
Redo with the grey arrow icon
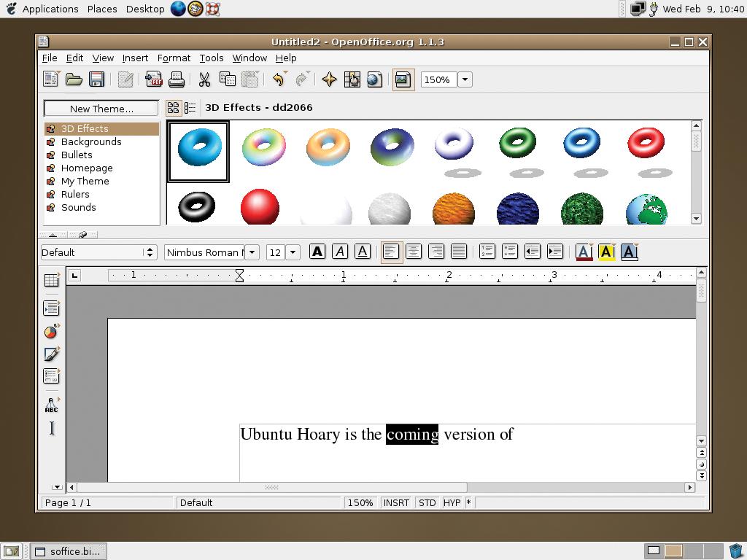click(302, 79)
